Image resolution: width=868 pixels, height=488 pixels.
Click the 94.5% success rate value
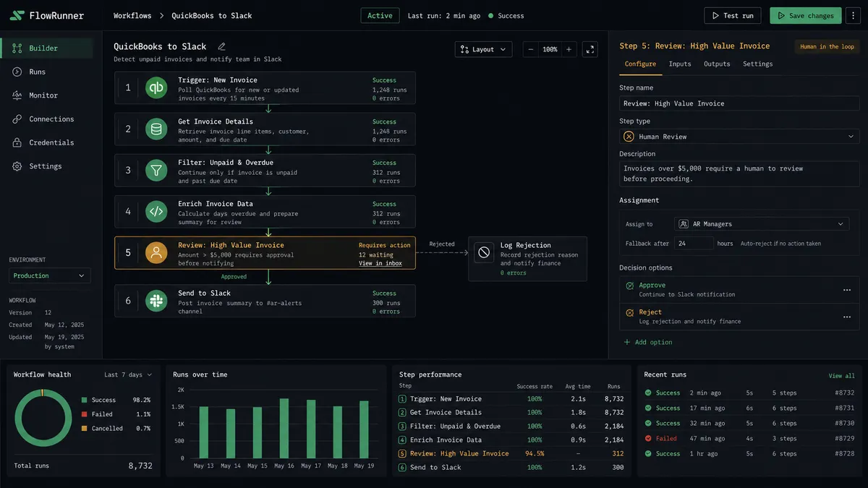pyautogui.click(x=535, y=453)
